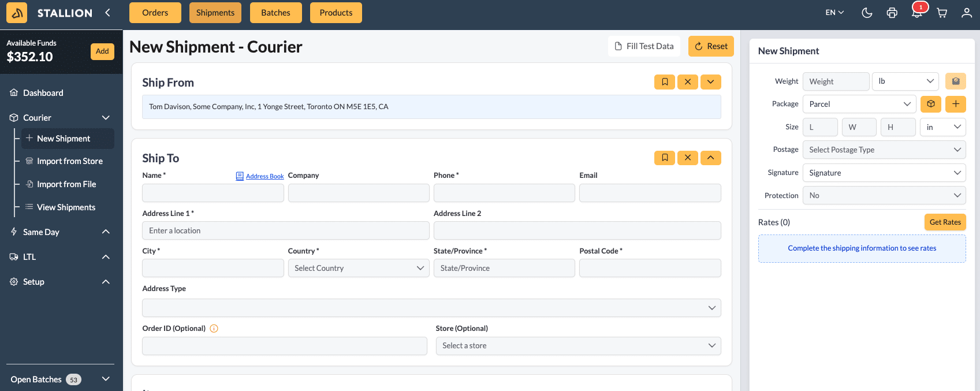Collapse the Ship To section
Viewport: 980px width, 391px height.
710,158
